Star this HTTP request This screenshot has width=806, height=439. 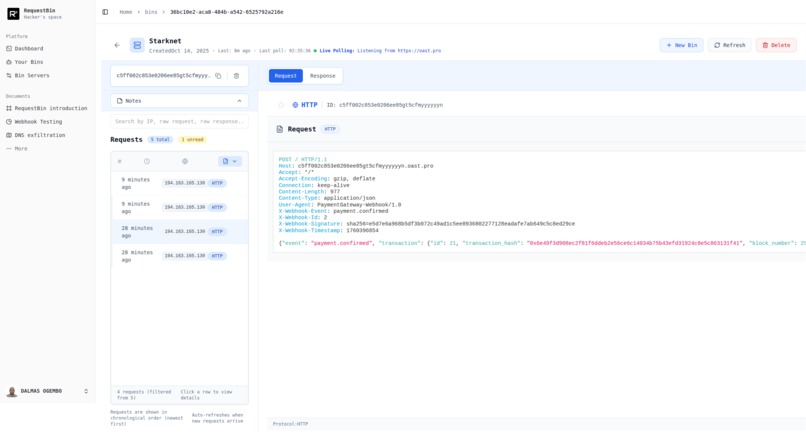point(281,105)
